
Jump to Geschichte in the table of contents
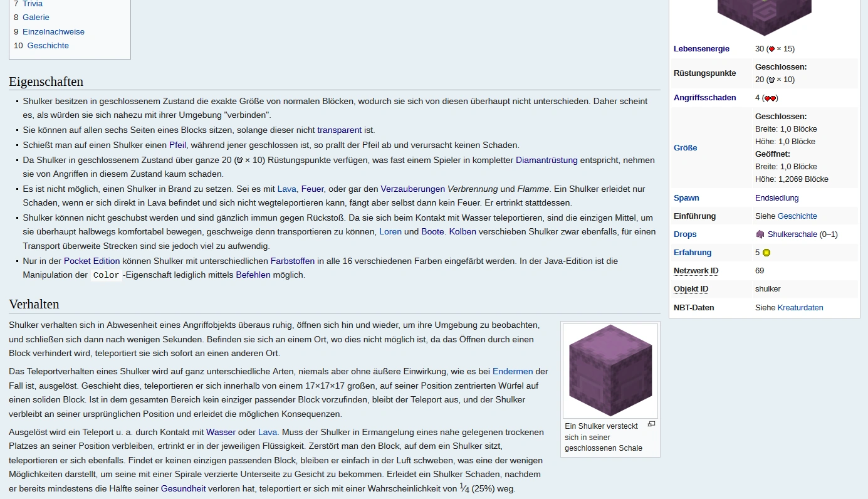(48, 46)
